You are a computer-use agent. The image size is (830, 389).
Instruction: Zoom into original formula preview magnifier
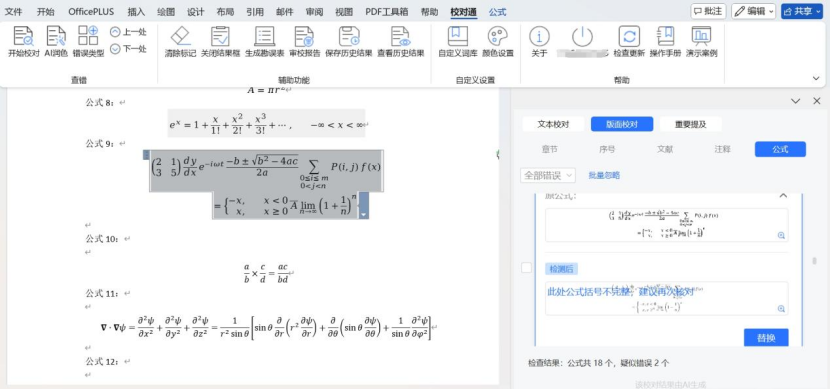781,236
